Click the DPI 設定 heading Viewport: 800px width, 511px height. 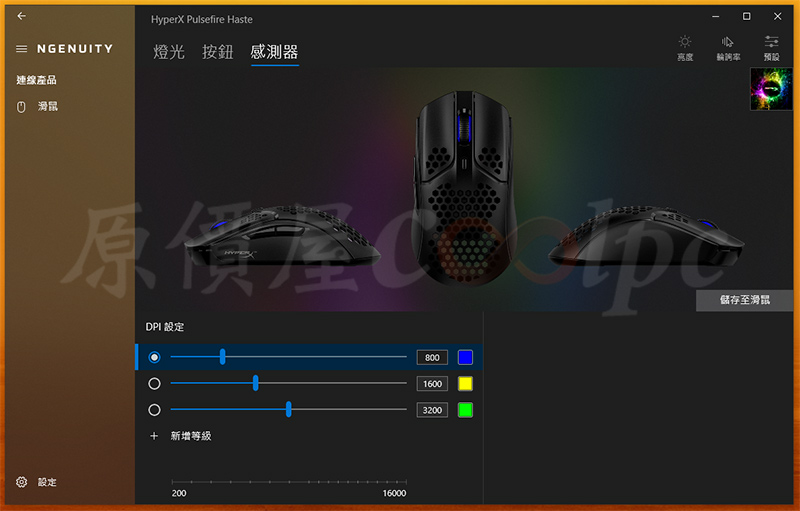coord(165,327)
